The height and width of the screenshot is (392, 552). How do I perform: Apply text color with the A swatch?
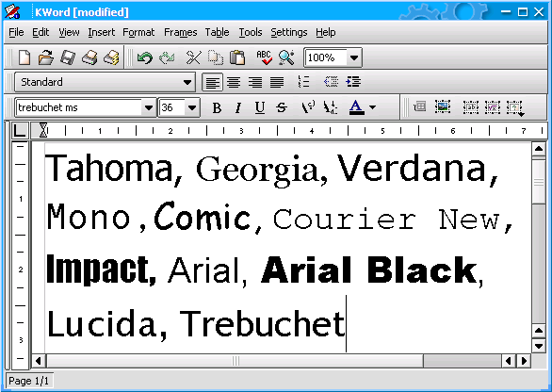point(357,107)
